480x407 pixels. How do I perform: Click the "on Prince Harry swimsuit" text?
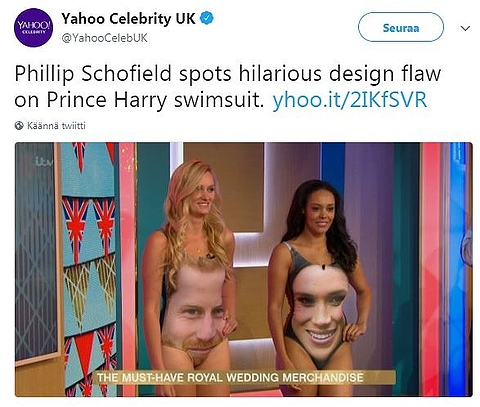click(x=139, y=100)
